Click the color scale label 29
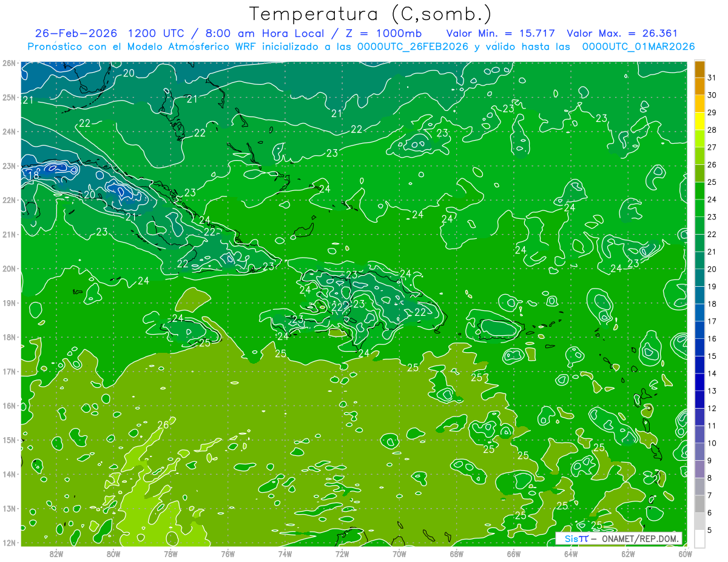This screenshot has width=728, height=562. (712, 113)
